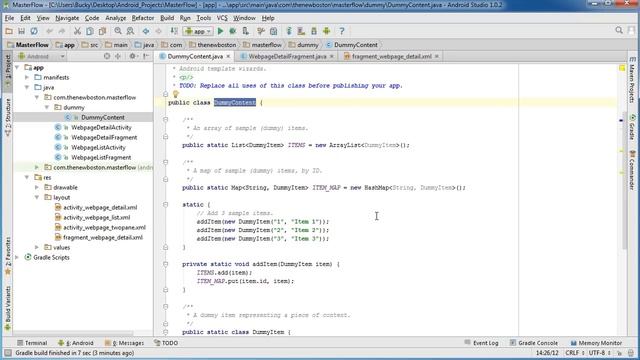Click the Make Project icon
Screen dimensions: 640x360
point(174,31)
